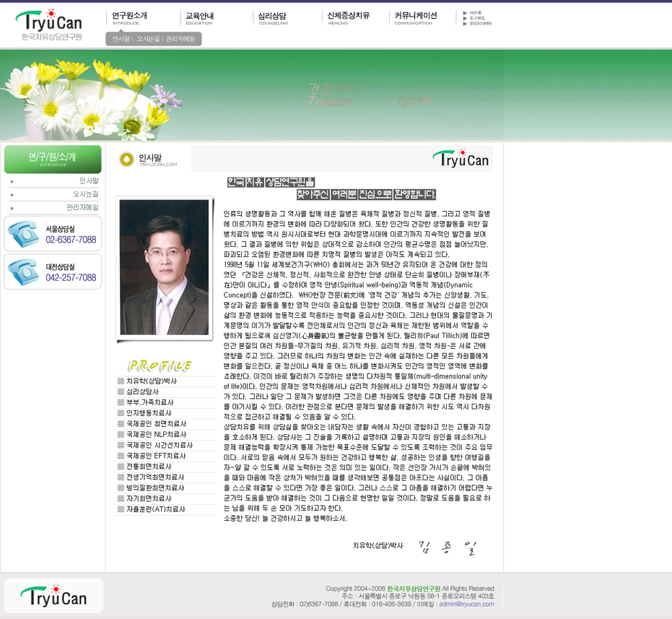
Task: Open the 심리상담 Counseling menu
Action: [273, 17]
